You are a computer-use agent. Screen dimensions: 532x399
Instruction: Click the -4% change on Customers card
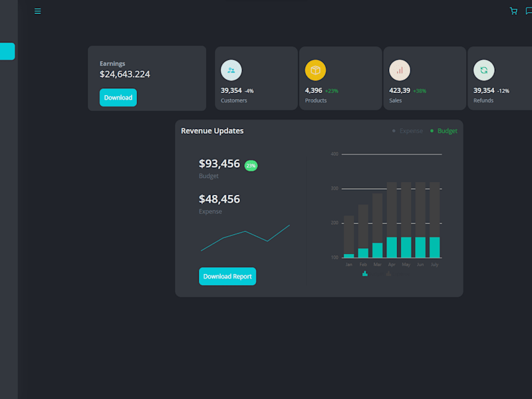tap(249, 91)
